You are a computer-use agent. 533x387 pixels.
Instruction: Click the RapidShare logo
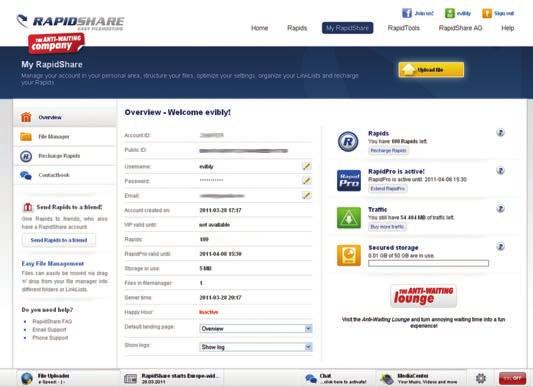[71, 22]
